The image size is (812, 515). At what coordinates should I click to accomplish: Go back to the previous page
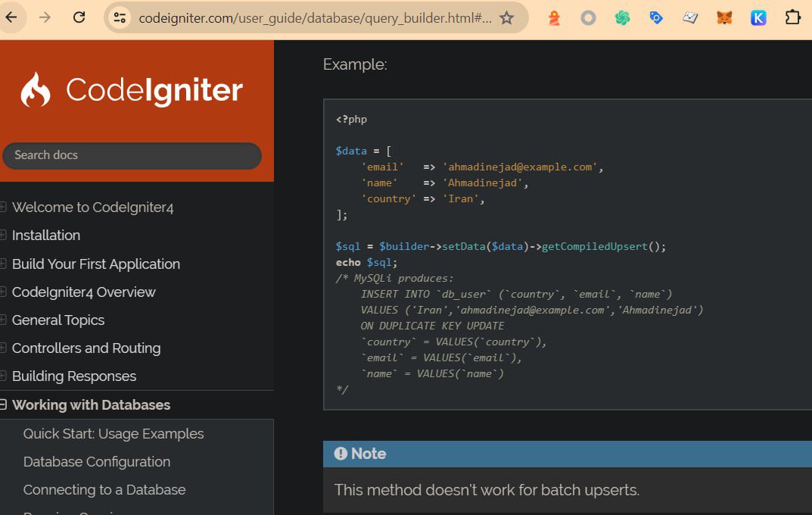[x=11, y=17]
